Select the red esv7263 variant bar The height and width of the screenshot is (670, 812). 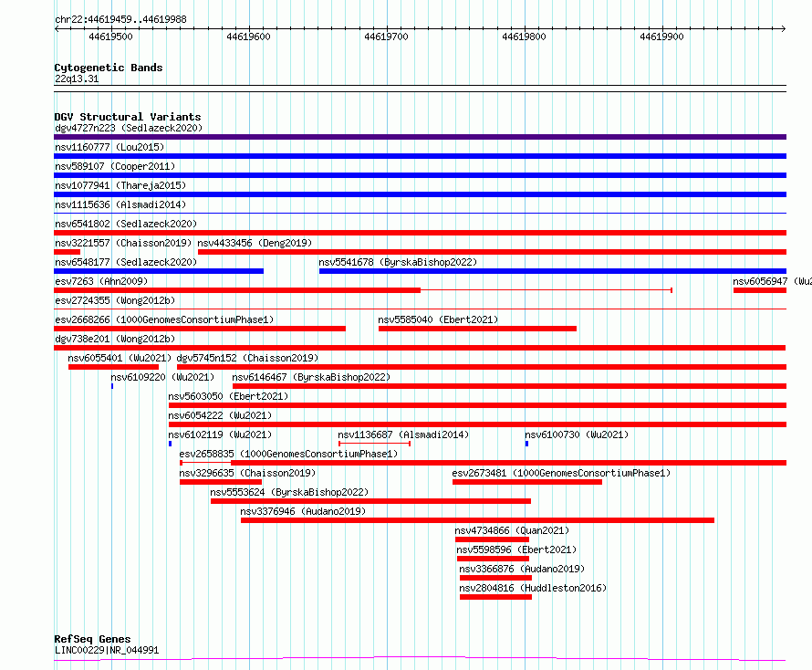237,290
